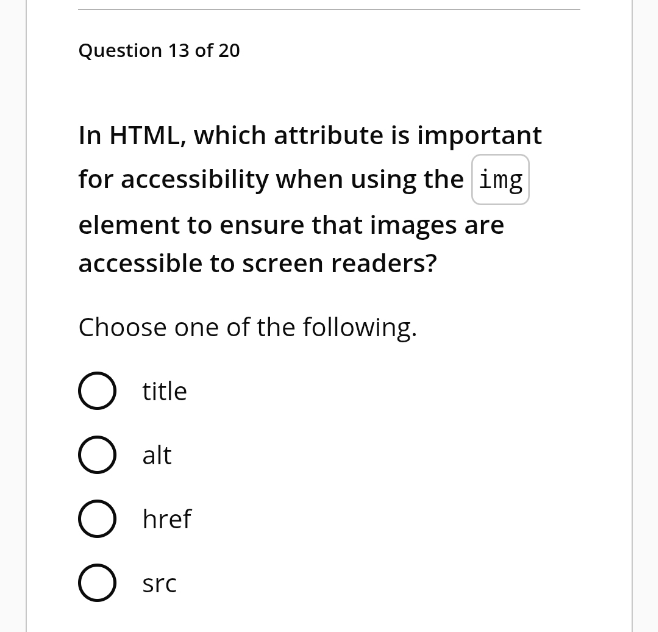
Task: Click the number '20' in question counter
Action: [x=229, y=51]
